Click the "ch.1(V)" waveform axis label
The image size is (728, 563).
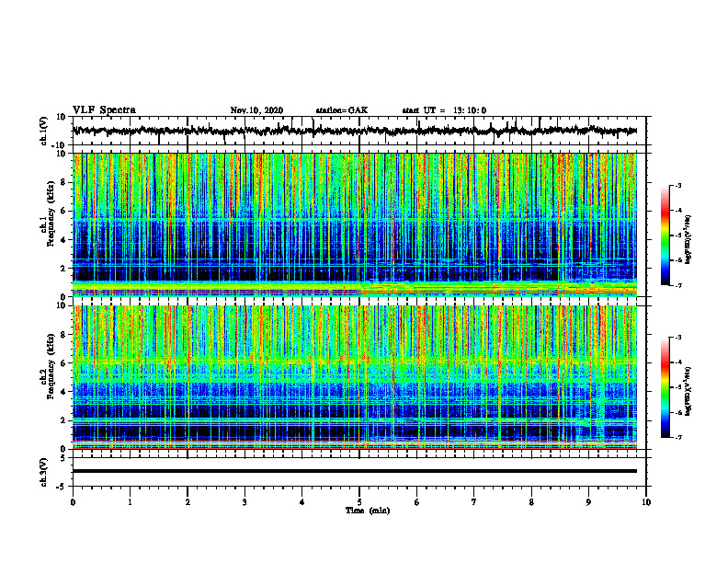tap(44, 131)
